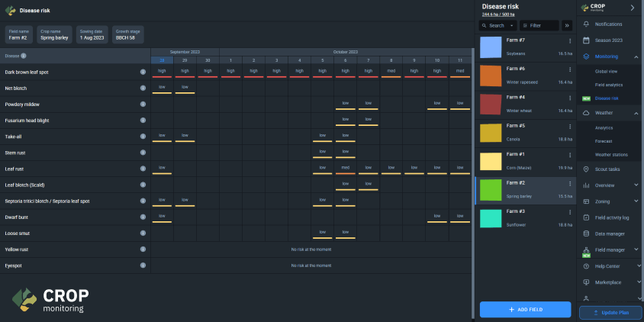Click the Crop name Spring barley box
Image resolution: width=644 pixels, height=322 pixels.
click(x=54, y=35)
